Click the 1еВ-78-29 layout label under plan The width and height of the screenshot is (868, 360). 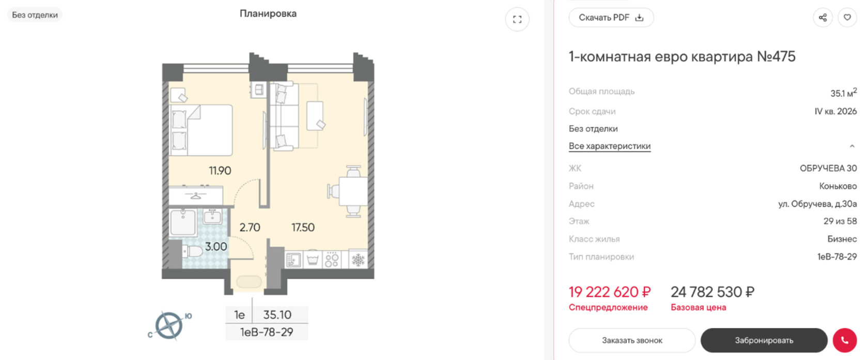pyautogui.click(x=267, y=332)
